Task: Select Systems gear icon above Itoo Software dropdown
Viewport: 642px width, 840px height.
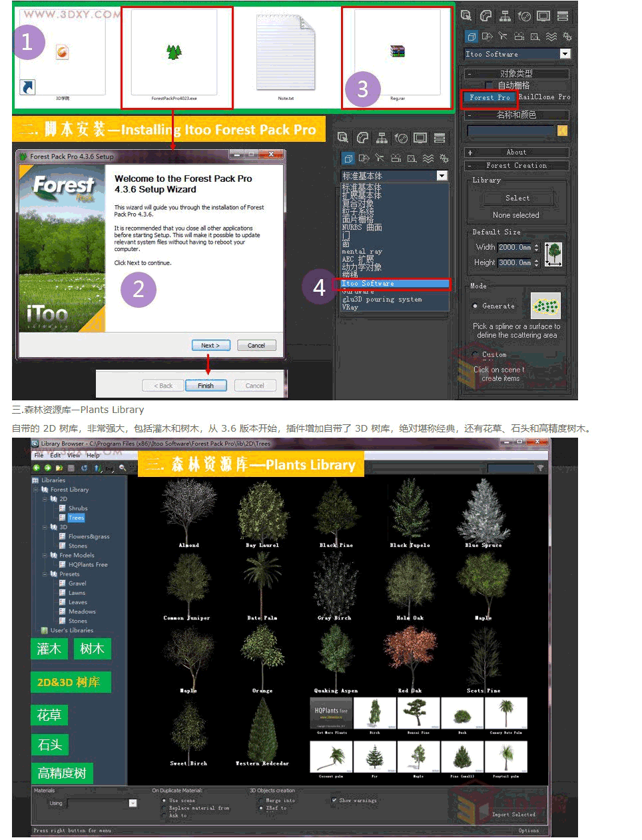Action: coord(567,37)
